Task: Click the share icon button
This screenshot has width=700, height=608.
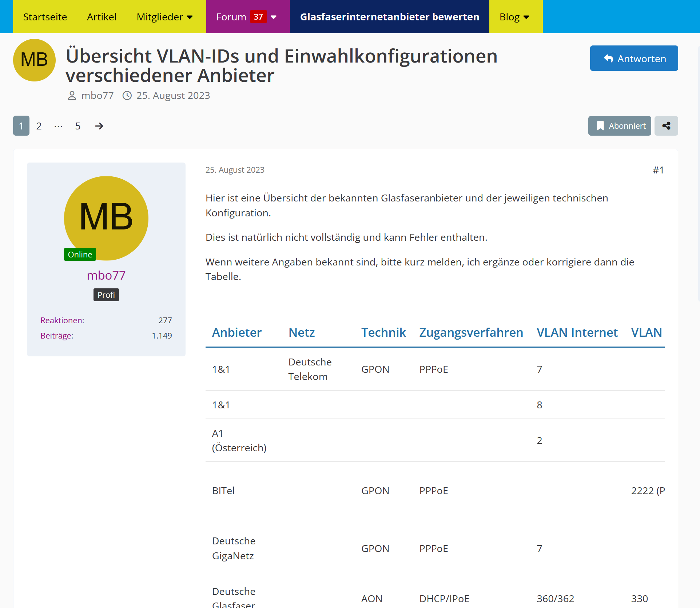Action: point(666,126)
